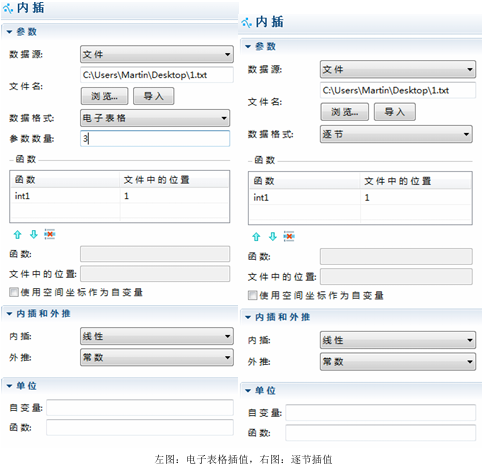
Task: Click 函数 unit field in right panel
Action: [381, 433]
